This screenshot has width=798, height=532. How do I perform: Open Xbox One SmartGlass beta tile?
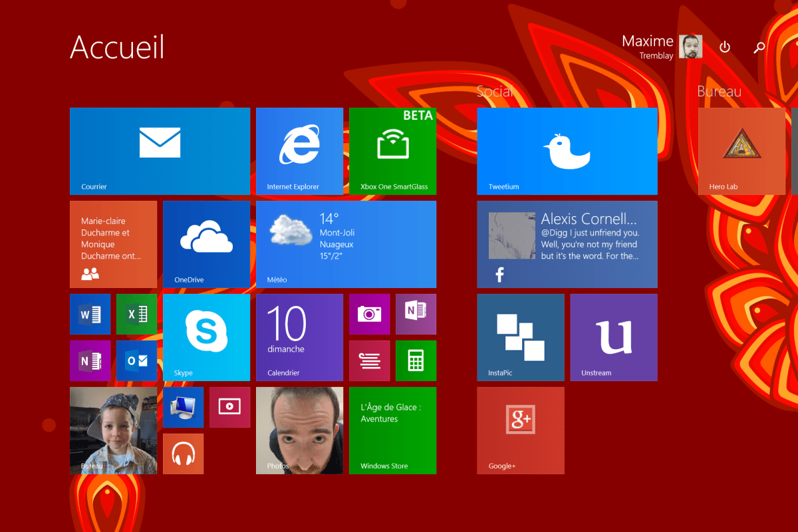click(392, 151)
